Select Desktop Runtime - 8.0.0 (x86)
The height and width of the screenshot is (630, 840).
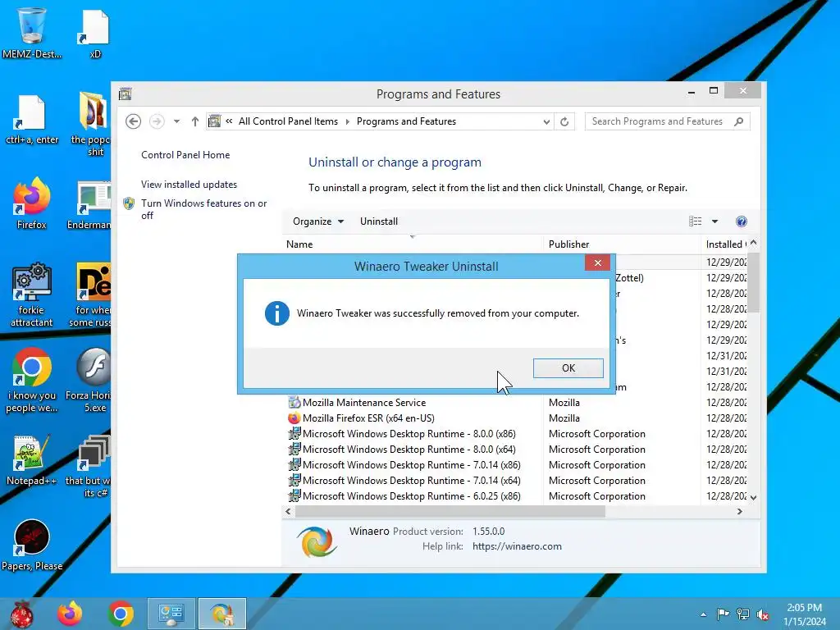514,434
